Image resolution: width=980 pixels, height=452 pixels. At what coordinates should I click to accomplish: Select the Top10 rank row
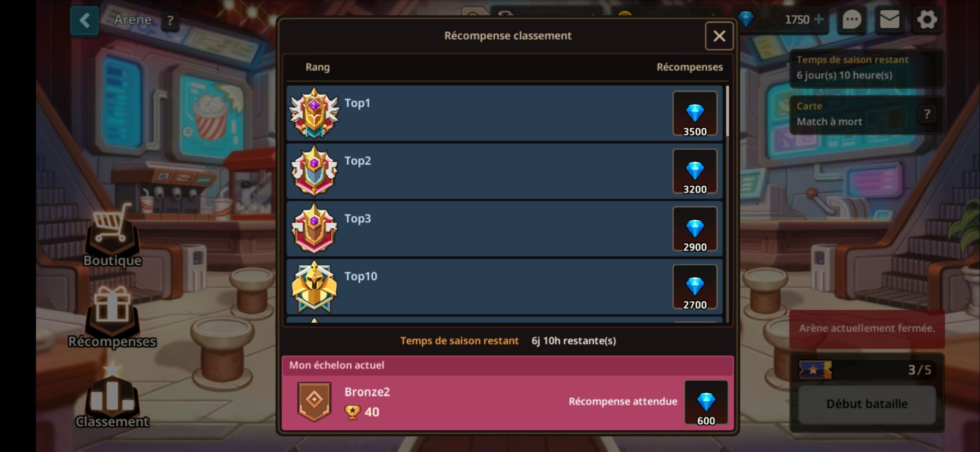coord(505,287)
